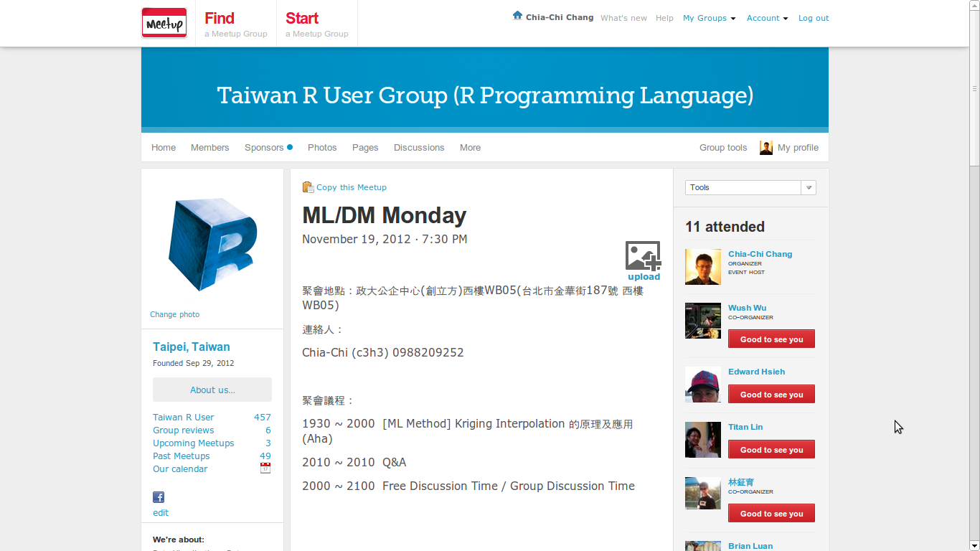
Task: Go to the Home tab
Action: (164, 147)
